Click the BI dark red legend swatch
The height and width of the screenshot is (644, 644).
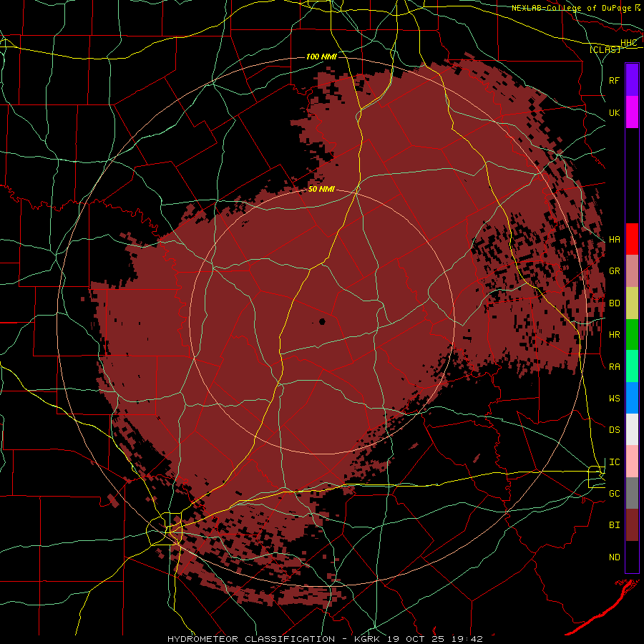(x=632, y=525)
